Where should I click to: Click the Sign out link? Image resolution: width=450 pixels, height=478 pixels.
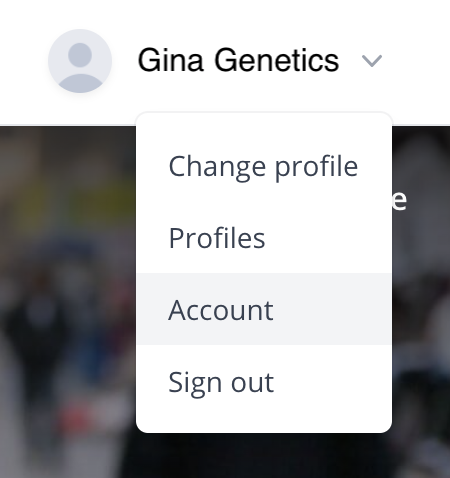point(221,382)
